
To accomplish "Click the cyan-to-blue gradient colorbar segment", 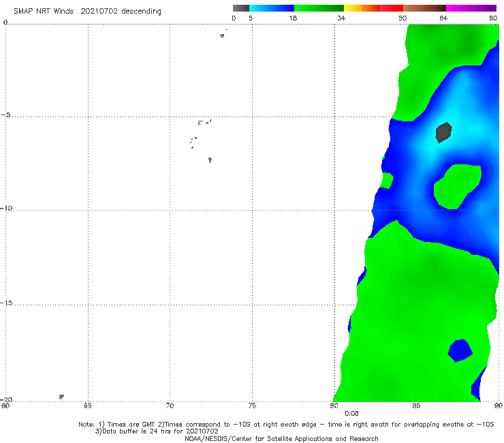I will pos(272,8).
